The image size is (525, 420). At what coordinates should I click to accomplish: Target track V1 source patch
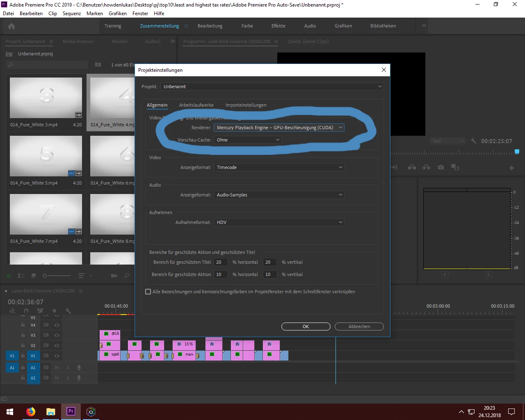pos(12,356)
